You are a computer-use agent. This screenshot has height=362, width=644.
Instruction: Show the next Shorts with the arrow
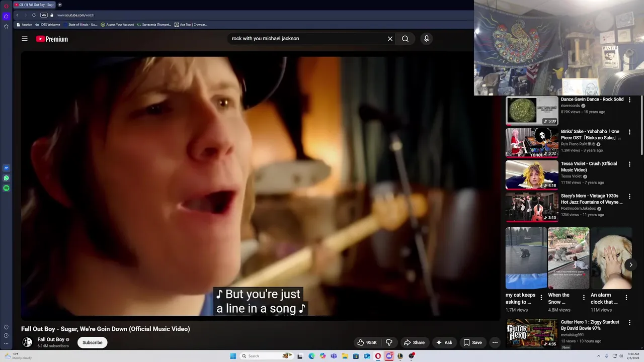point(630,264)
